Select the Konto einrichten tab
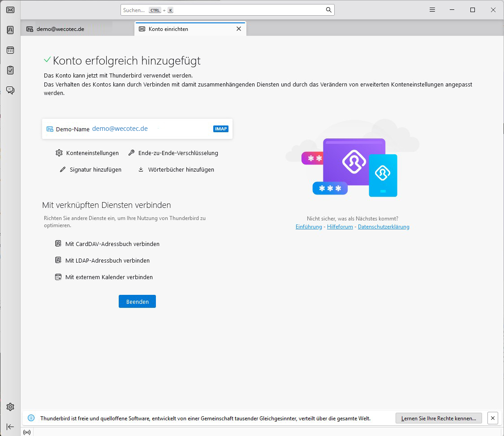The image size is (504, 436). [x=190, y=29]
